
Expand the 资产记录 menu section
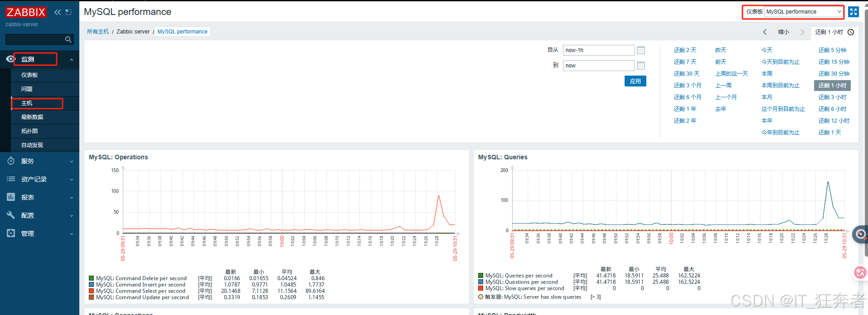coord(72,180)
